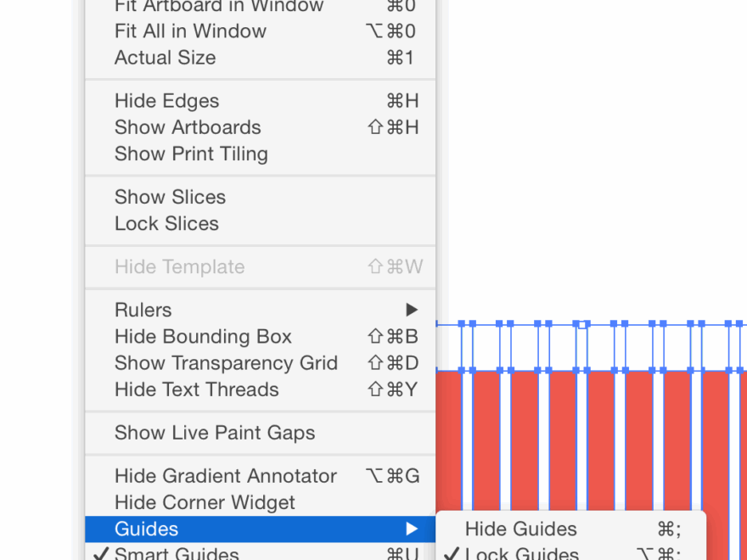Choose the Lock Slices entry
This screenshot has height=560, width=747.
pos(166,223)
